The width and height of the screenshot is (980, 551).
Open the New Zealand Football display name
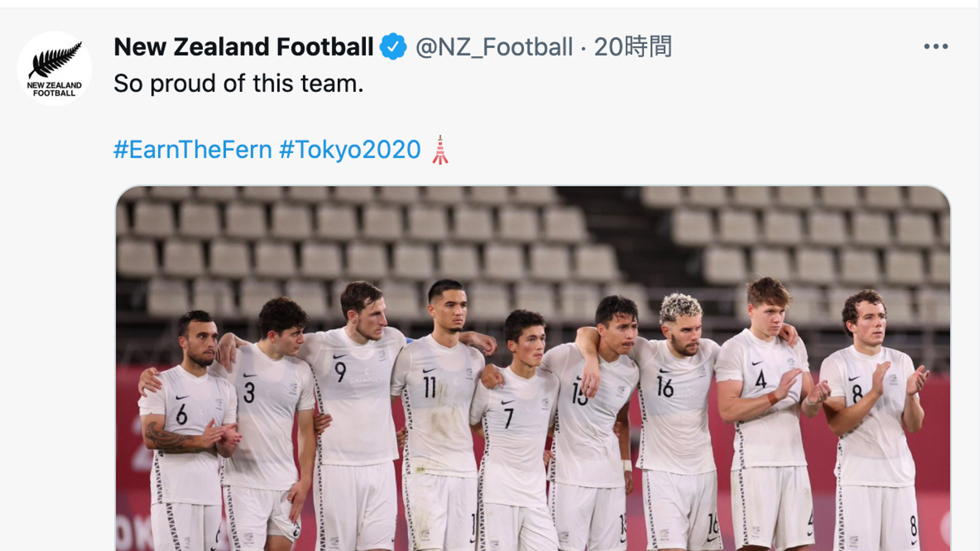pyautogui.click(x=243, y=47)
